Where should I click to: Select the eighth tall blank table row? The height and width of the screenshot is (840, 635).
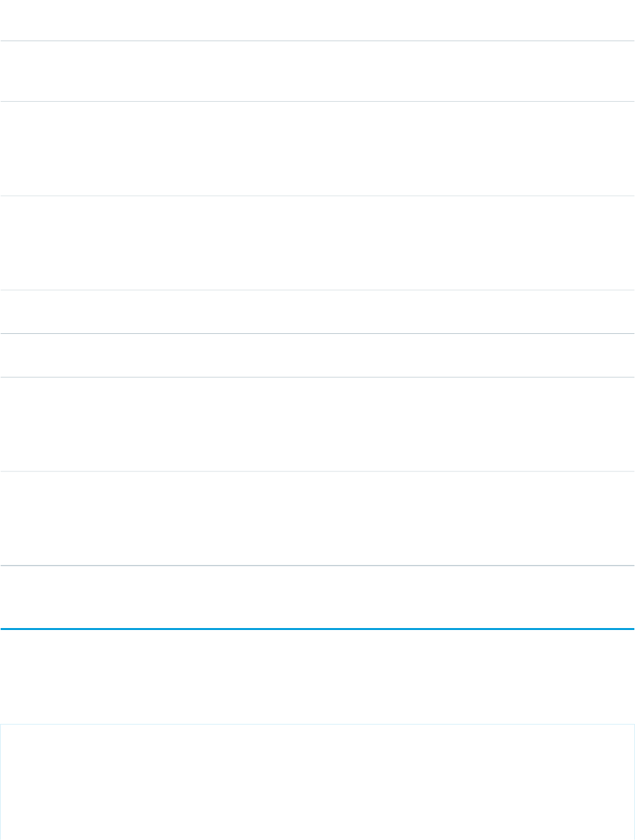[x=317, y=518]
